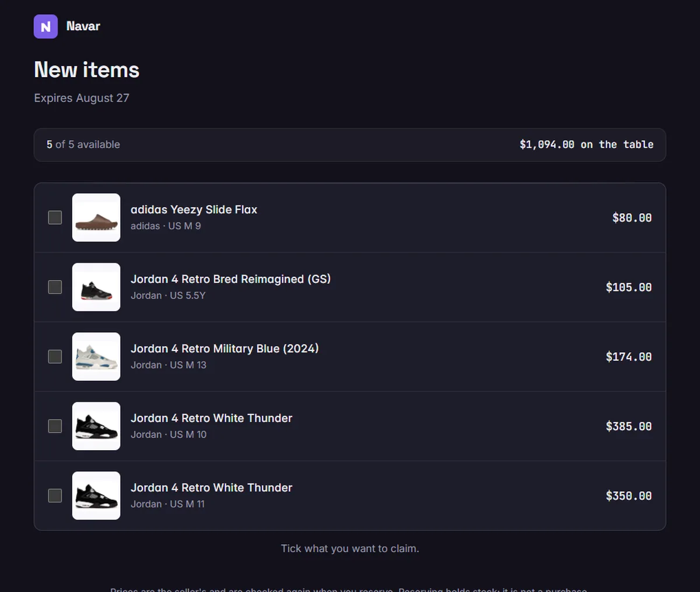
Task: Click the 'Jordan · US M 13' subtitle
Action: [x=169, y=365]
